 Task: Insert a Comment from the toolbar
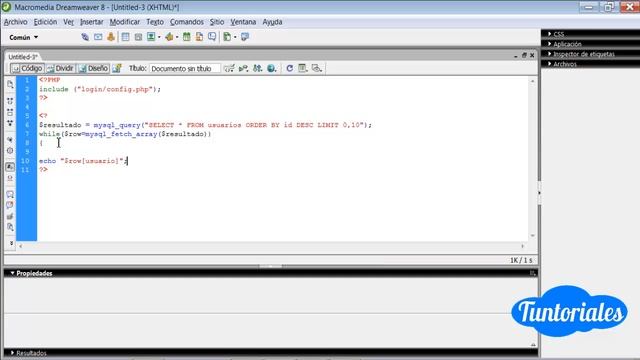point(212,37)
